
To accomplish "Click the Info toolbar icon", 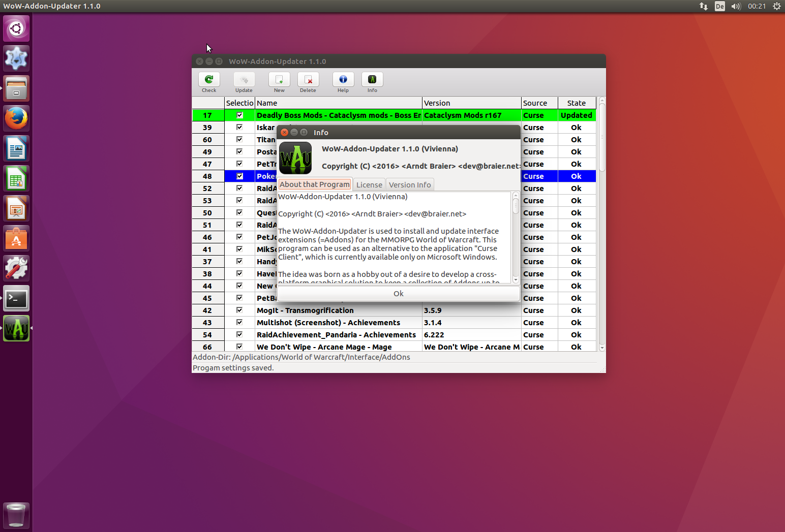I will (x=372, y=80).
